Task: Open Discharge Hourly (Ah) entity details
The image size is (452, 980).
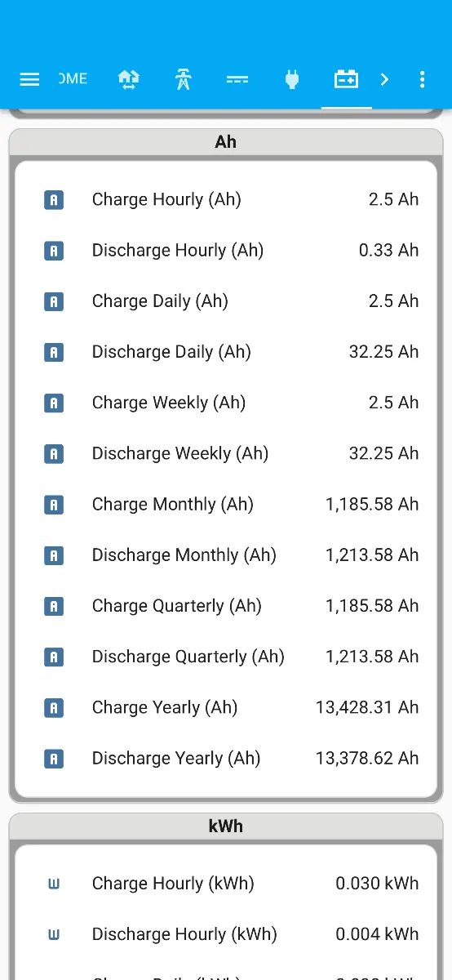Action: 226,250
